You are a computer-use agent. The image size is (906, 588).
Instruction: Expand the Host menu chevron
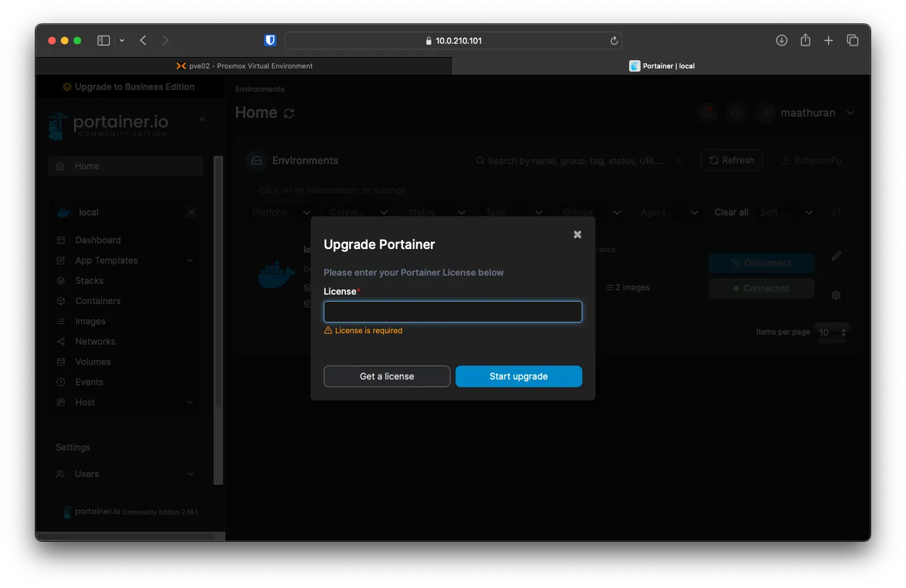pos(190,402)
